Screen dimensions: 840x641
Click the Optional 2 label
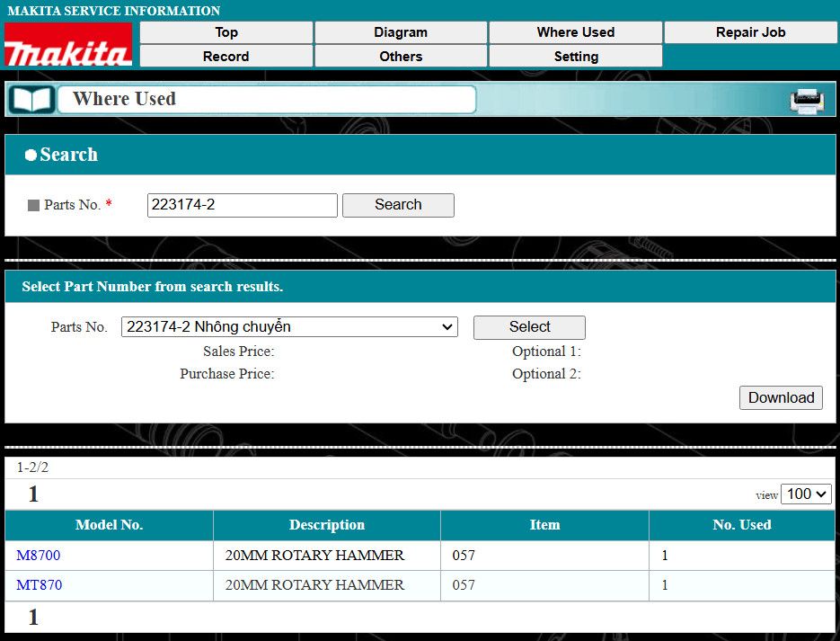pyautogui.click(x=546, y=374)
